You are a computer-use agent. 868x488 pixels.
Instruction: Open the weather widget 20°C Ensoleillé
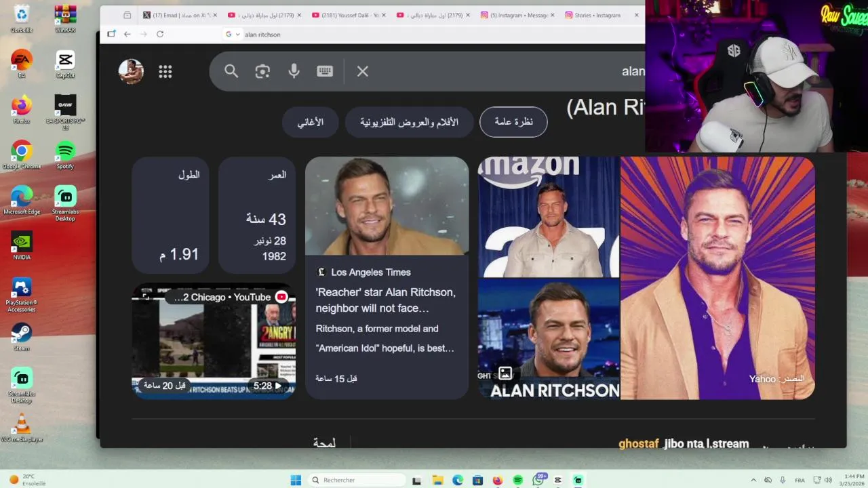tap(27, 480)
